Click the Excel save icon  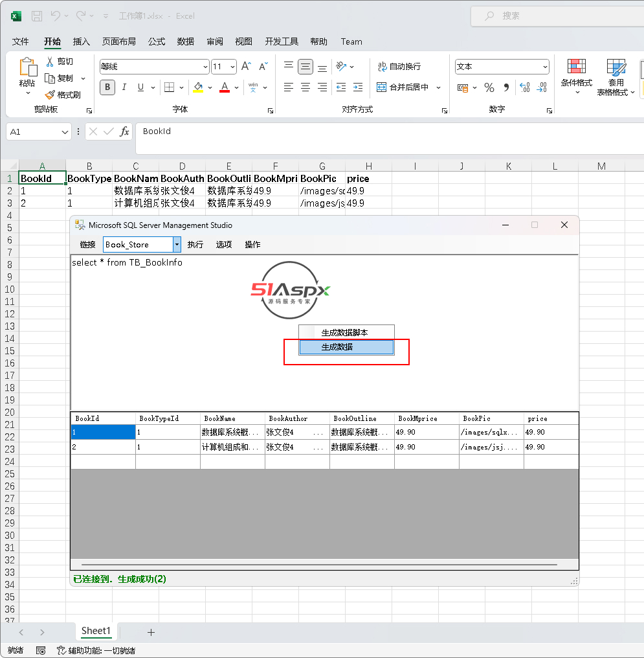coord(37,16)
